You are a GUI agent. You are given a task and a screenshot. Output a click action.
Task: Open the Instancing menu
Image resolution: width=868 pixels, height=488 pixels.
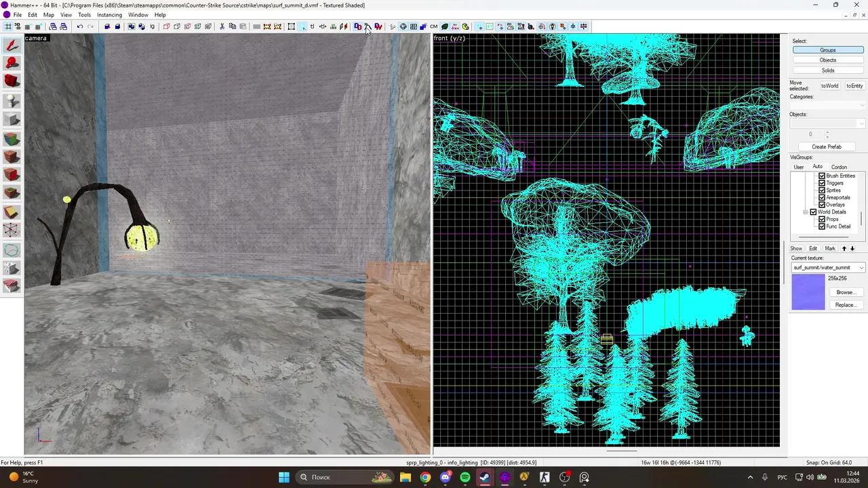point(109,15)
